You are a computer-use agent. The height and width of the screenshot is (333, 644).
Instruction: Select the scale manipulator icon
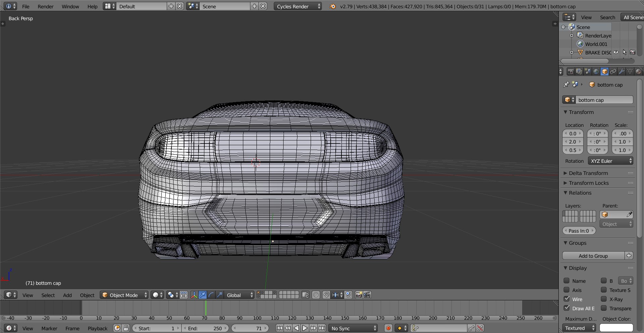219,295
